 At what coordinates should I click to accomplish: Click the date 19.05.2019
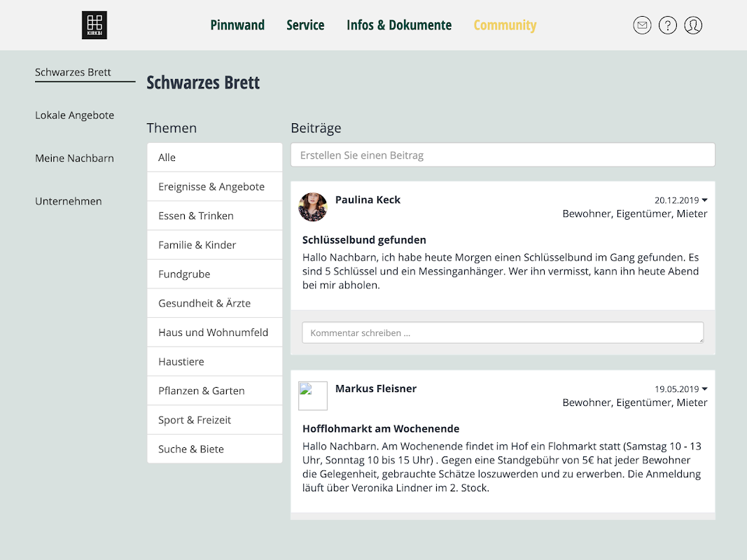point(676,389)
